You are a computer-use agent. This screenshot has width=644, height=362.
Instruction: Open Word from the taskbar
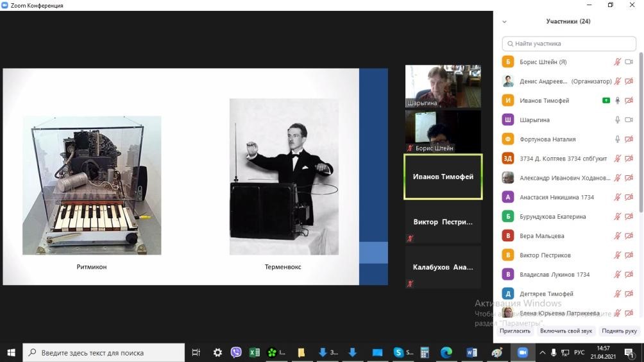point(471,352)
